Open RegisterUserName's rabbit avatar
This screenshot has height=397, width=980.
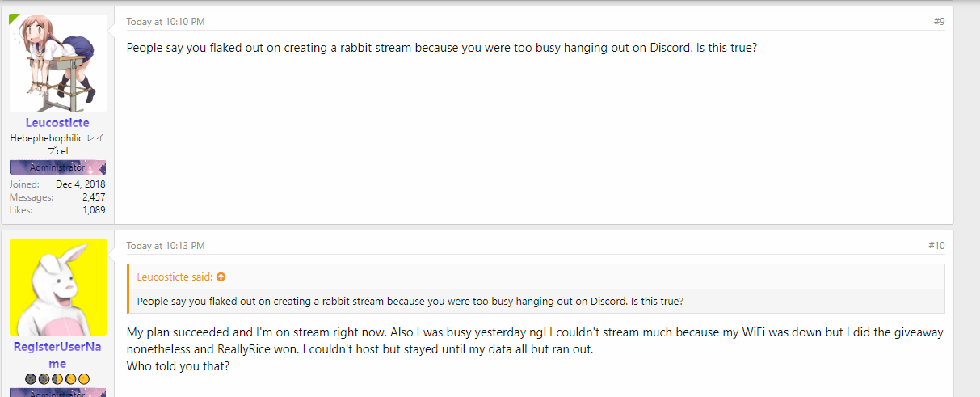58,287
